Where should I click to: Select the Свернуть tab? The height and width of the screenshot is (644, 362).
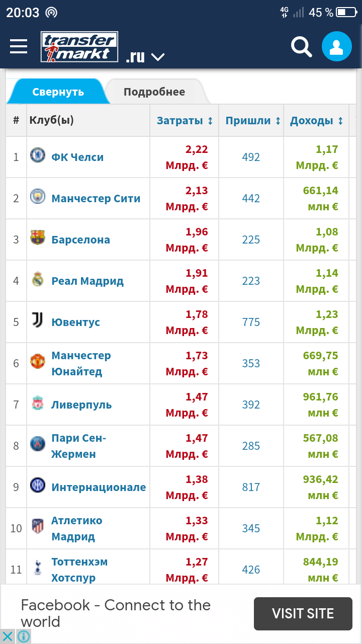click(58, 92)
